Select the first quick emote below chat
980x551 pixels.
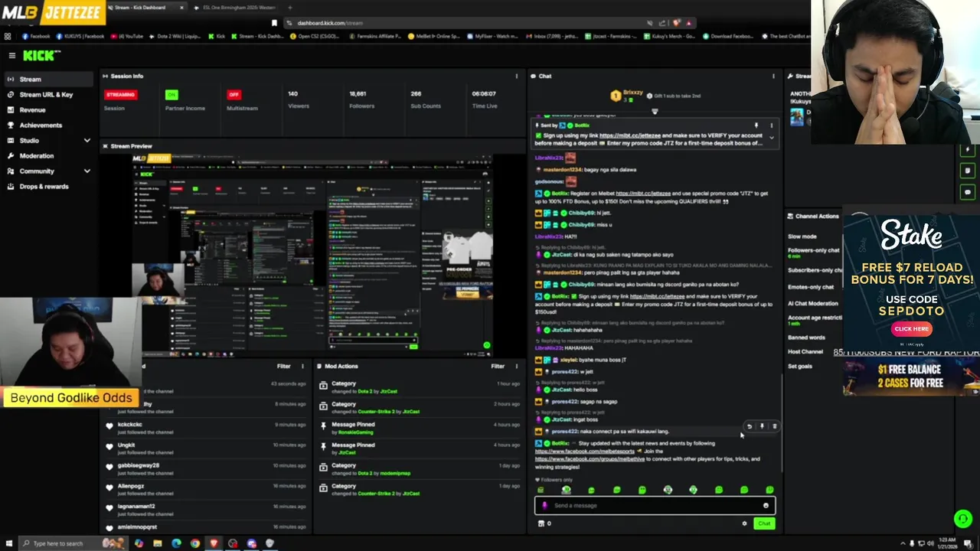[x=541, y=490]
